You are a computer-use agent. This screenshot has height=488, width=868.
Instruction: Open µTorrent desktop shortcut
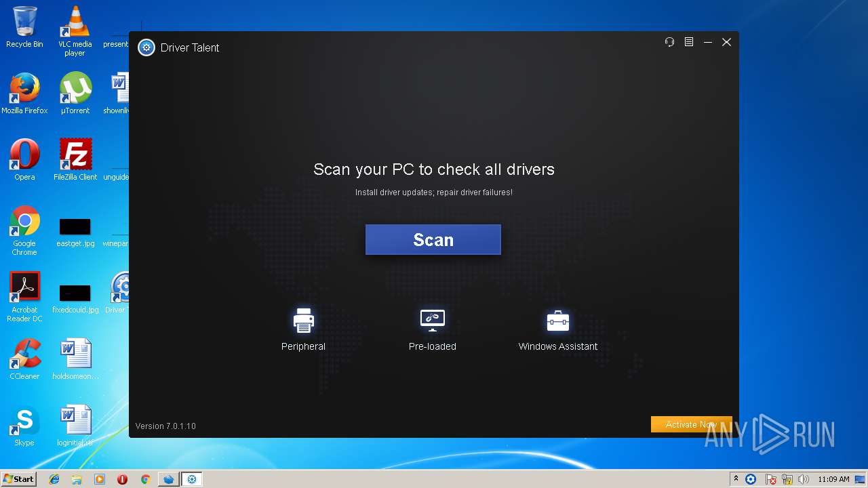tap(75, 94)
